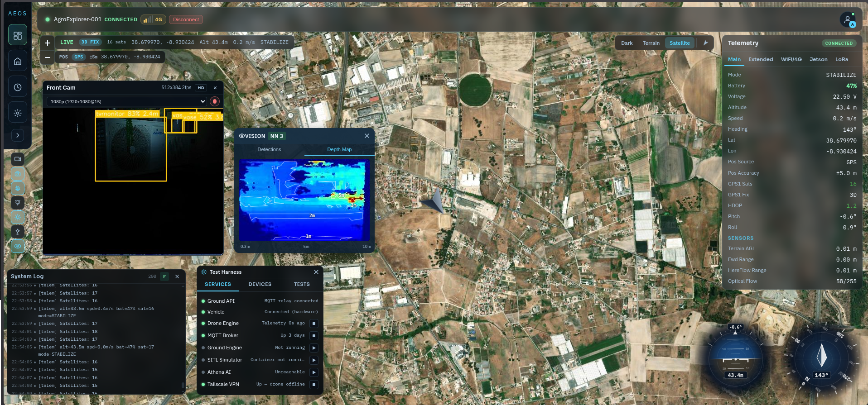868x405 pixels.
Task: Zoom in map with plus button
Action: pyautogui.click(x=48, y=43)
